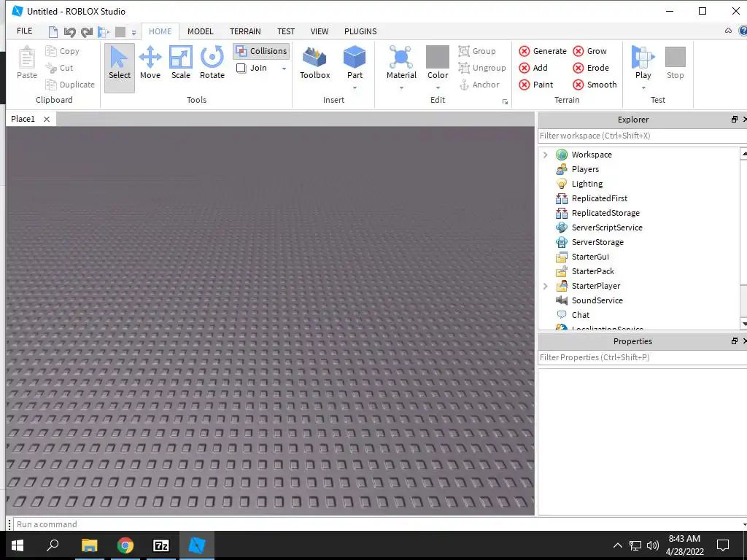
Task: Select StarterGui in Explorer
Action: (x=590, y=257)
